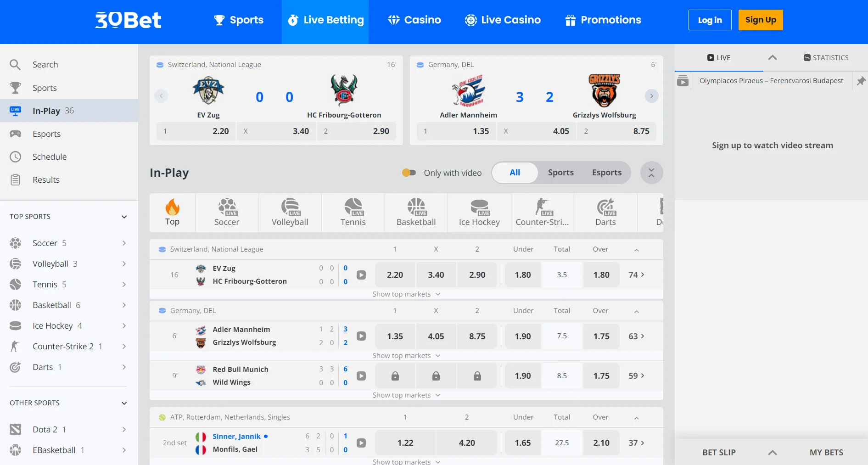Click the Sign Up button

761,20
